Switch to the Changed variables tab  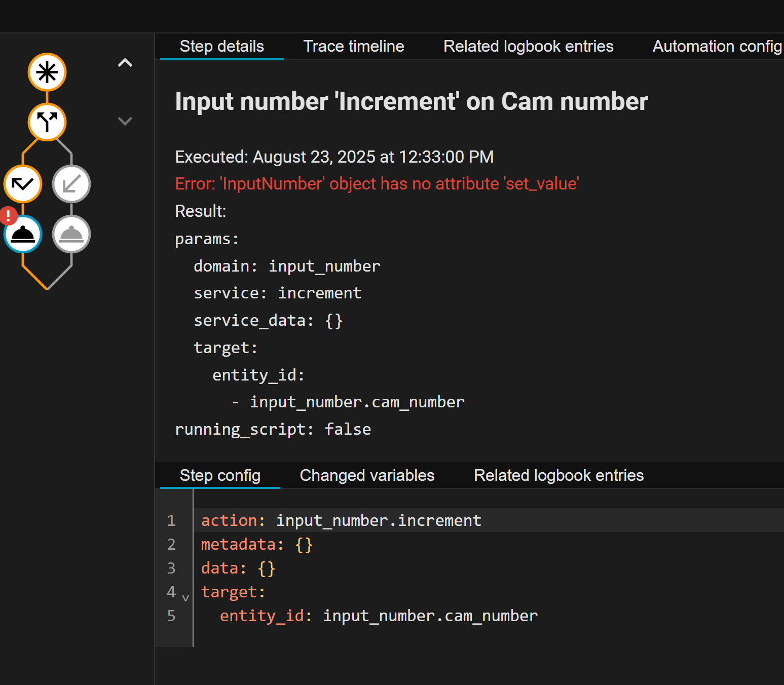click(366, 475)
